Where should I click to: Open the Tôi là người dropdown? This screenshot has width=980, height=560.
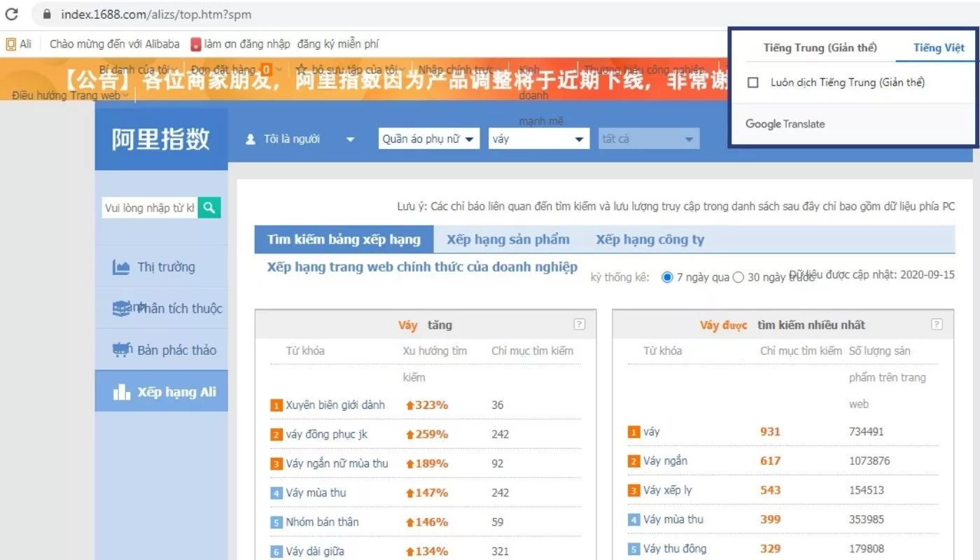(301, 139)
